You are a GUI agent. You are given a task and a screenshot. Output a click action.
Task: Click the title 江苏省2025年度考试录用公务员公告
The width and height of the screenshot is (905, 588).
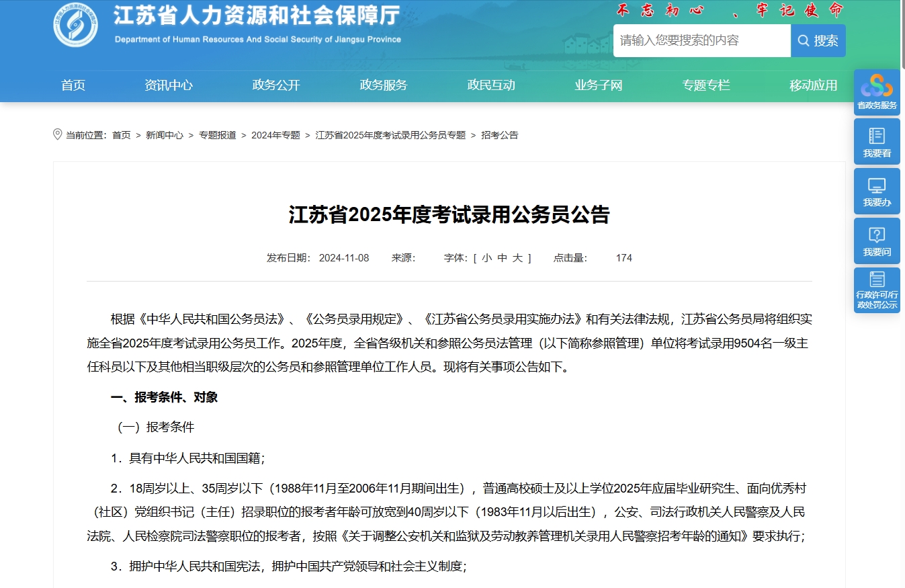pyautogui.click(x=449, y=215)
